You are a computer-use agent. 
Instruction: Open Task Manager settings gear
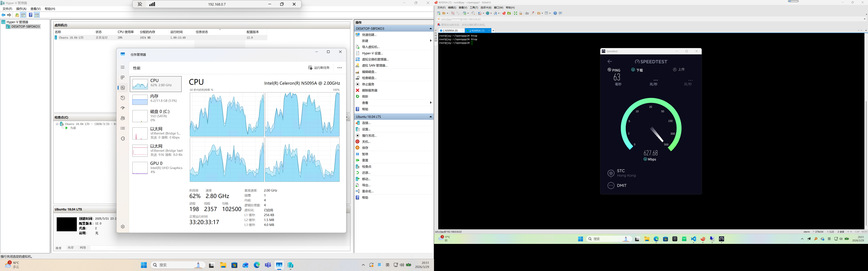click(x=123, y=227)
